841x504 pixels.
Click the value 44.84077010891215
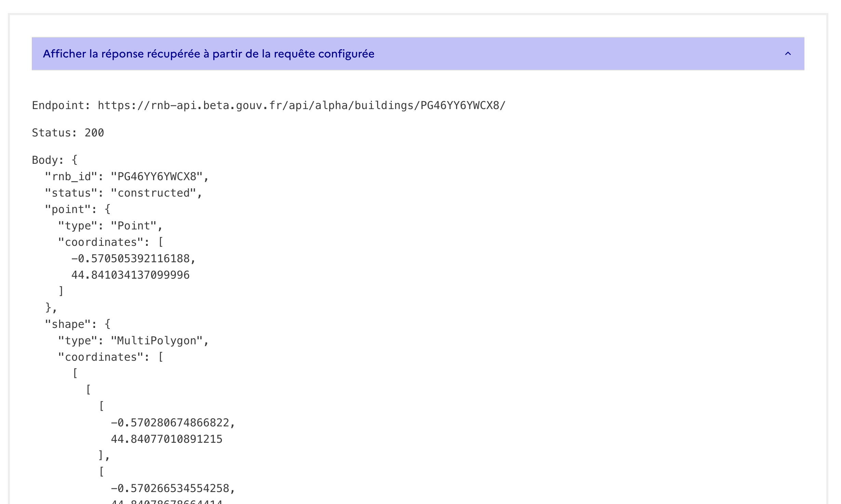point(166,439)
